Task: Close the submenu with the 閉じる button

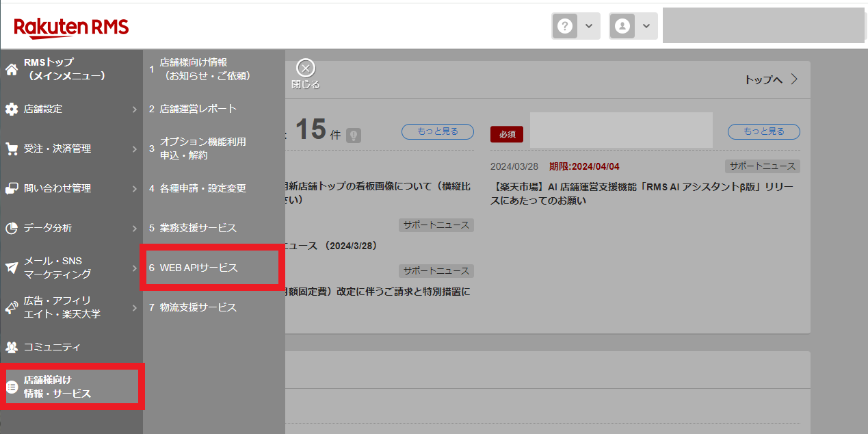Action: 305,74
